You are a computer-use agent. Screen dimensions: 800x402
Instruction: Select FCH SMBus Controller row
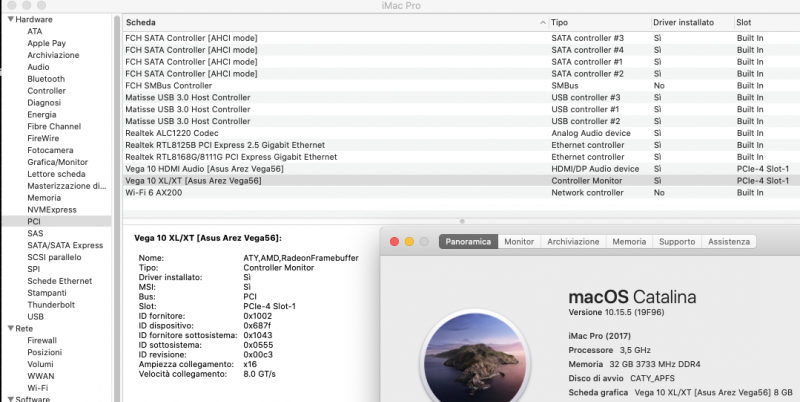[x=461, y=86]
